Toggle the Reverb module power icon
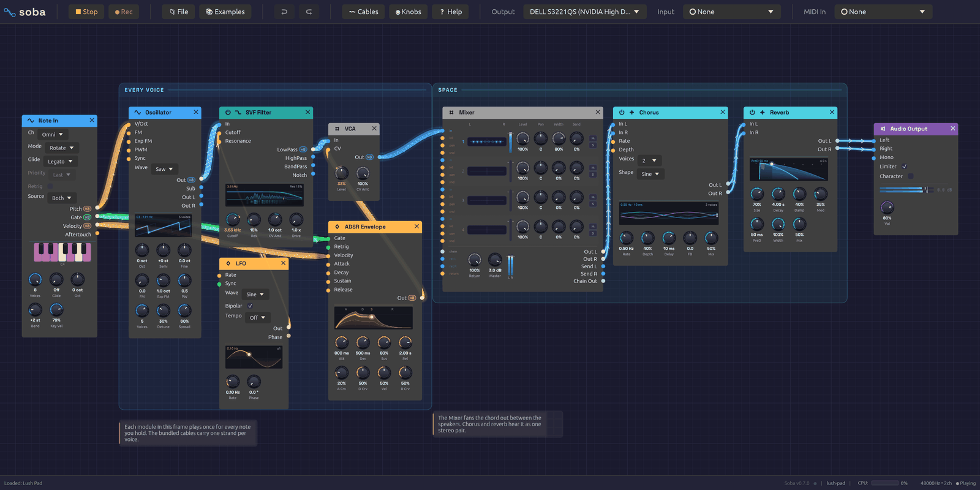 752,113
